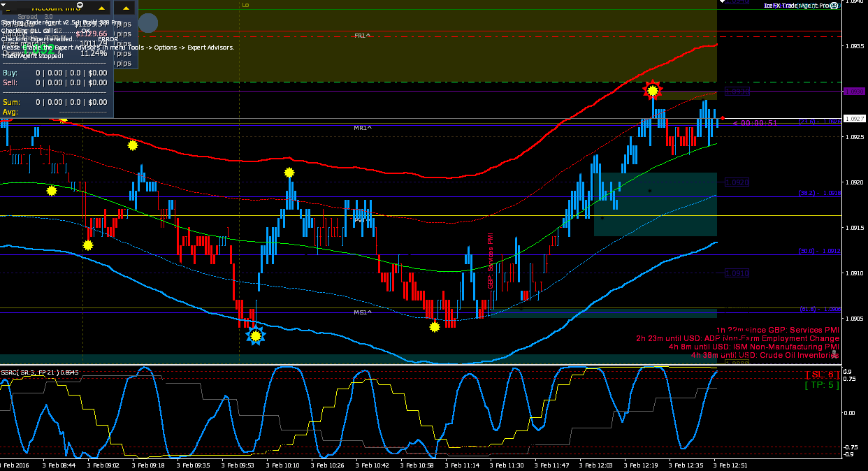
Task: Select the MS1^ support label
Action: 363,312
